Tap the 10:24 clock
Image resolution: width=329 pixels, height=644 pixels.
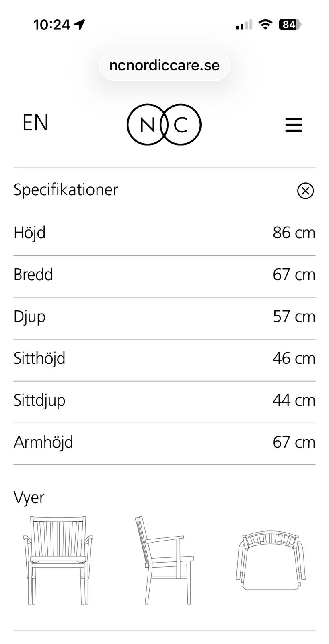[51, 25]
